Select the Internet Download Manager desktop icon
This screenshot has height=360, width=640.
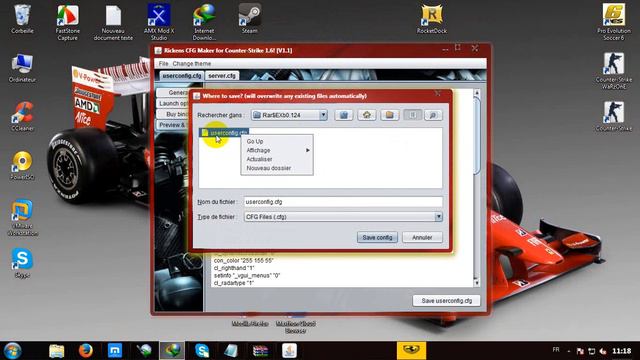(x=204, y=22)
